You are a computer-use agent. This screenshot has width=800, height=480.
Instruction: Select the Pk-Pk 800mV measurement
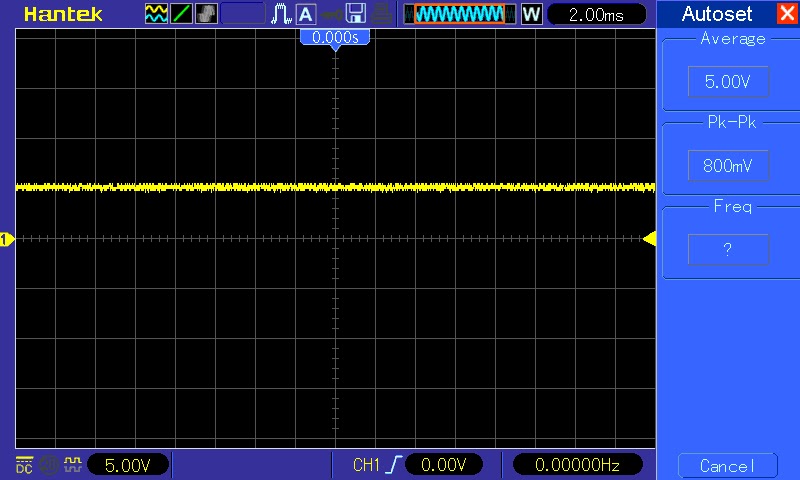728,166
